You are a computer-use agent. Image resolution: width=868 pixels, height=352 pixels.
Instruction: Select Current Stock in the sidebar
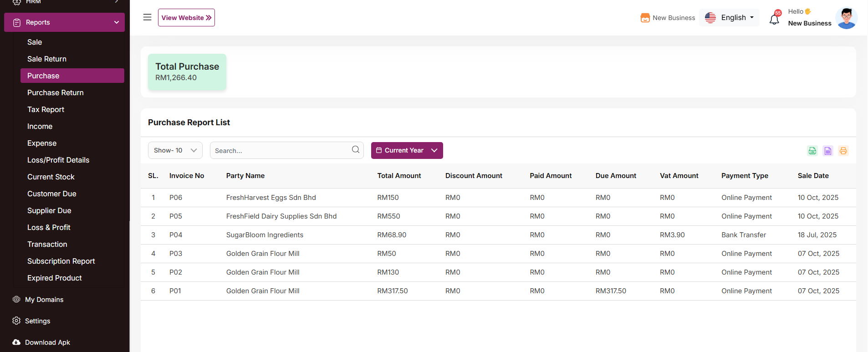tap(51, 177)
